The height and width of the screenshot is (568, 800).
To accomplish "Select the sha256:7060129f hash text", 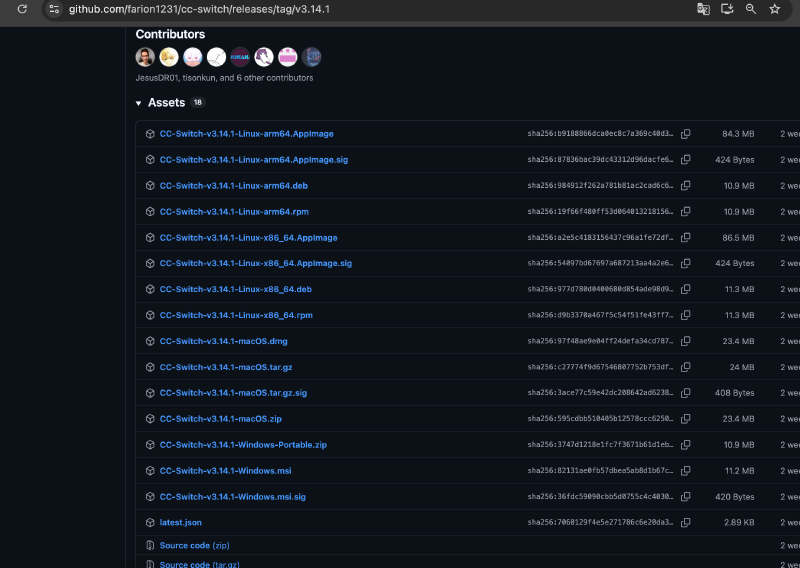I will (600, 523).
